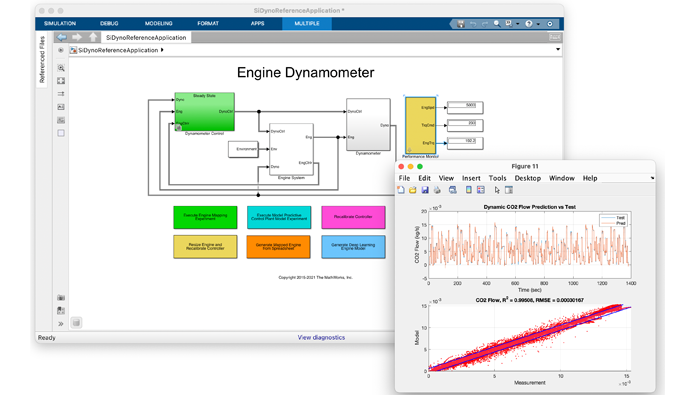
Task: Go up to parent with the up arrow
Action: tap(93, 37)
